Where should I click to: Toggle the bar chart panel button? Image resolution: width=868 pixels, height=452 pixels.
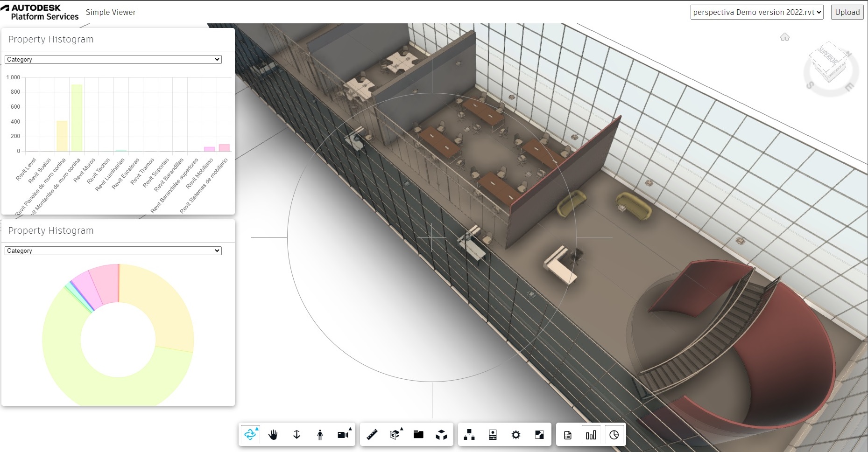pyautogui.click(x=591, y=434)
